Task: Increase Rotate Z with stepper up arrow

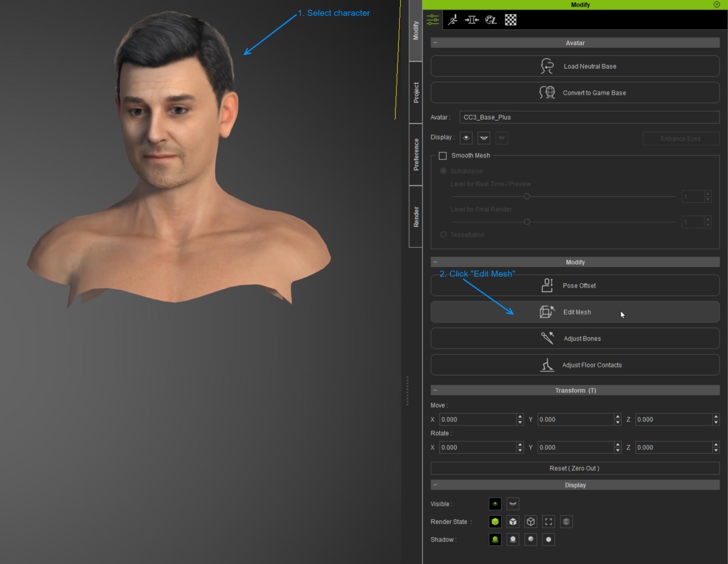Action: click(x=716, y=445)
